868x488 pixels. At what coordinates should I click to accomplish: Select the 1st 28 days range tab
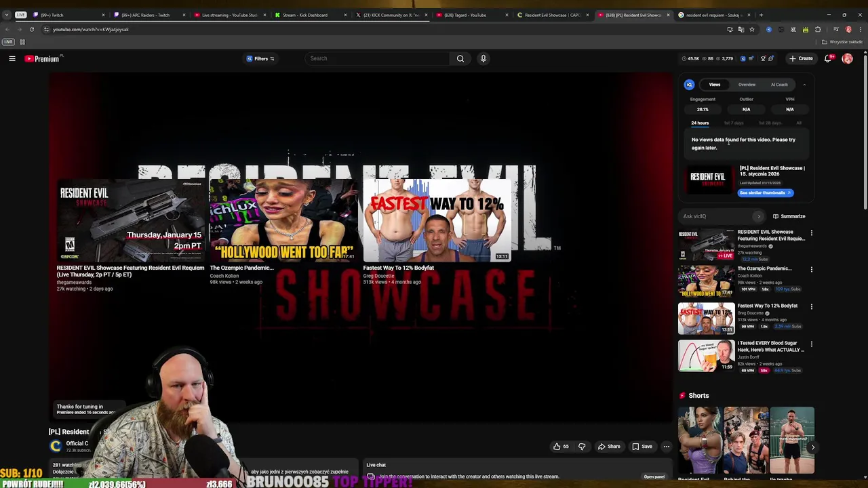(x=770, y=123)
